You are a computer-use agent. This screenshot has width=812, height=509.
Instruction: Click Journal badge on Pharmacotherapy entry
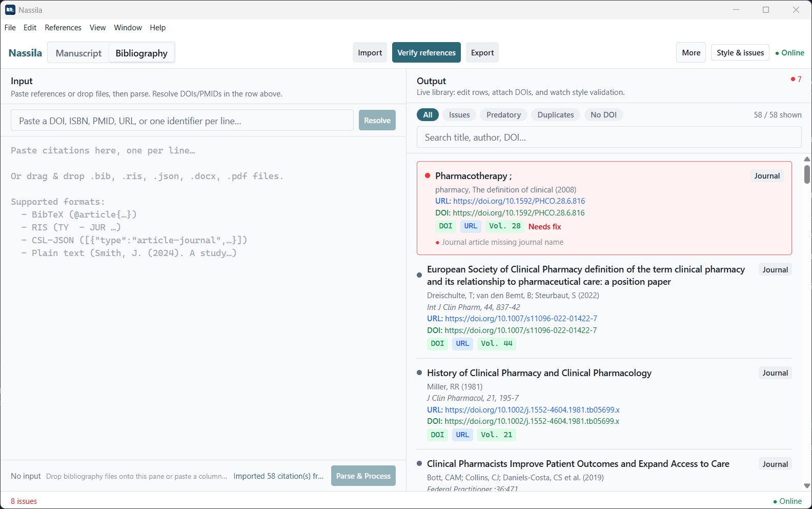click(767, 175)
